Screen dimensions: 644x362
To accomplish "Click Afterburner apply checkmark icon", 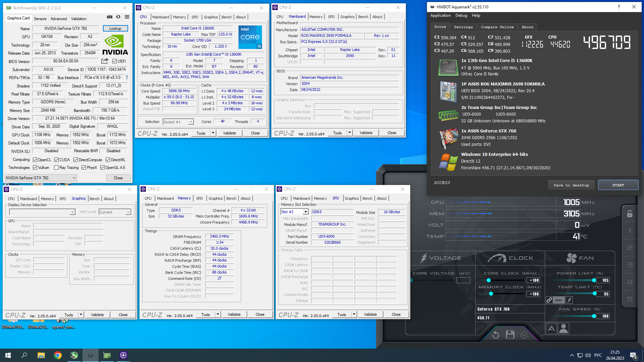I will tap(524, 335).
